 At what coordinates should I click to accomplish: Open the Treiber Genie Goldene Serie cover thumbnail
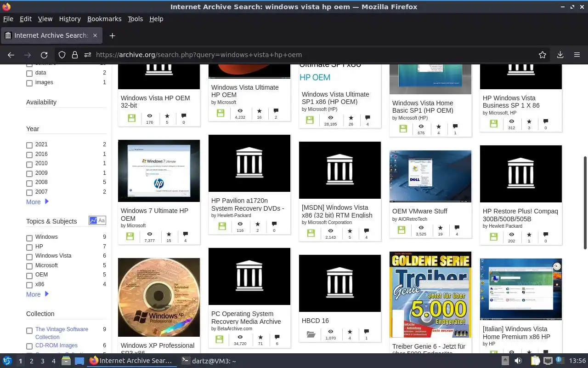(x=430, y=294)
